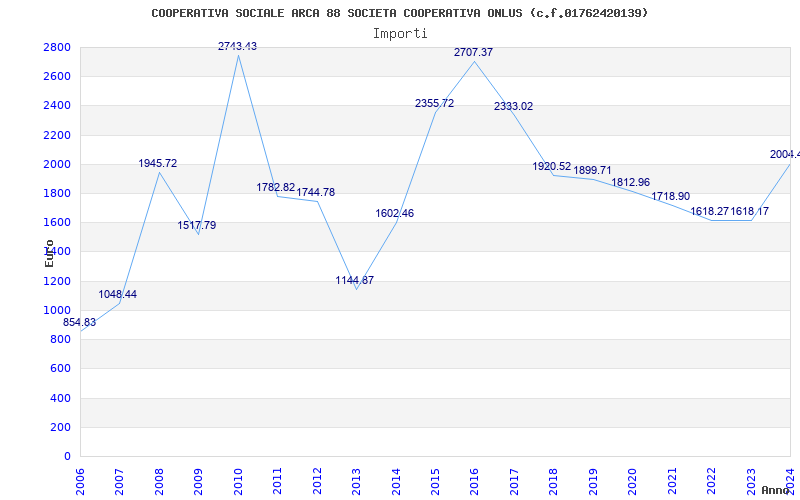Viewport: 800px width, 500px height.
Task: Click the 2024 year axis label
Action: tap(790, 482)
